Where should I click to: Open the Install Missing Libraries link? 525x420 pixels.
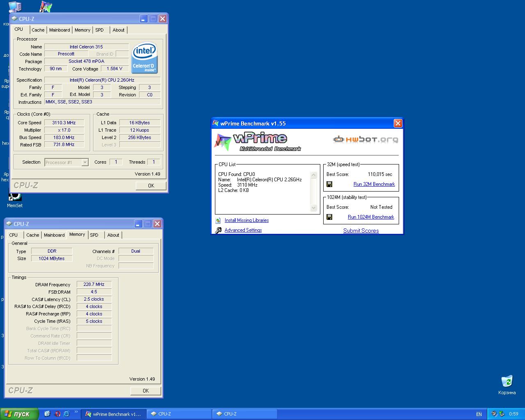point(247,220)
